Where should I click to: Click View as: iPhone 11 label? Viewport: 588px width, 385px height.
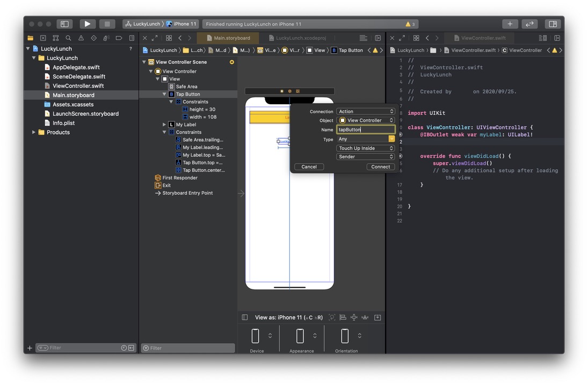point(289,317)
